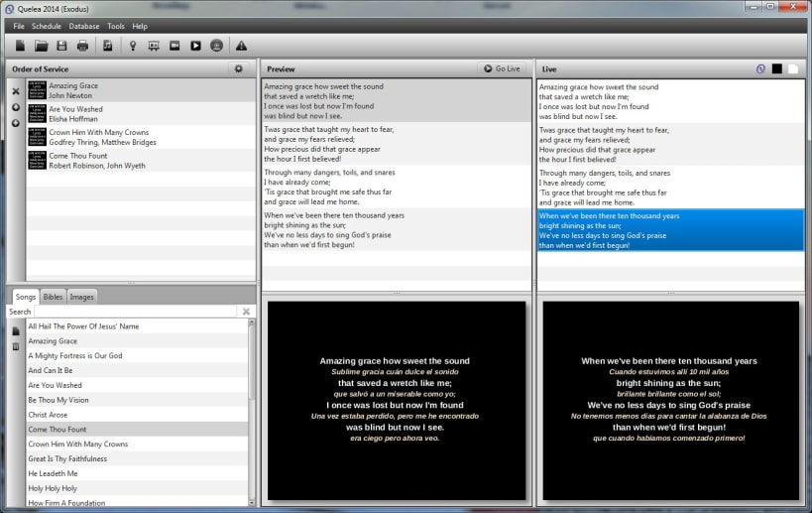Viewport: 812px width, 513px height.
Task: Switch to the Bibles tab
Action: click(x=53, y=297)
